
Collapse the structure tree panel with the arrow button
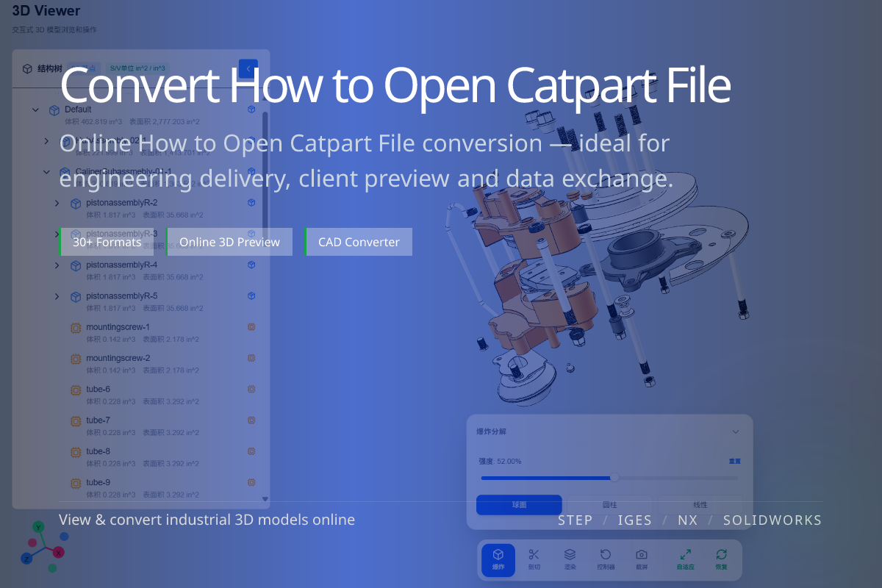[248, 68]
